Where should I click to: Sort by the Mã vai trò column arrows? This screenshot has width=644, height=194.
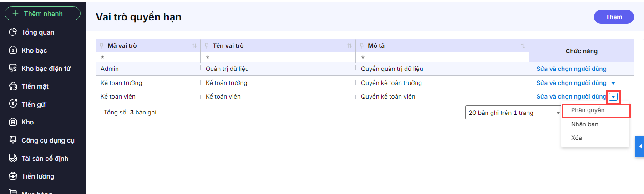coord(194,46)
